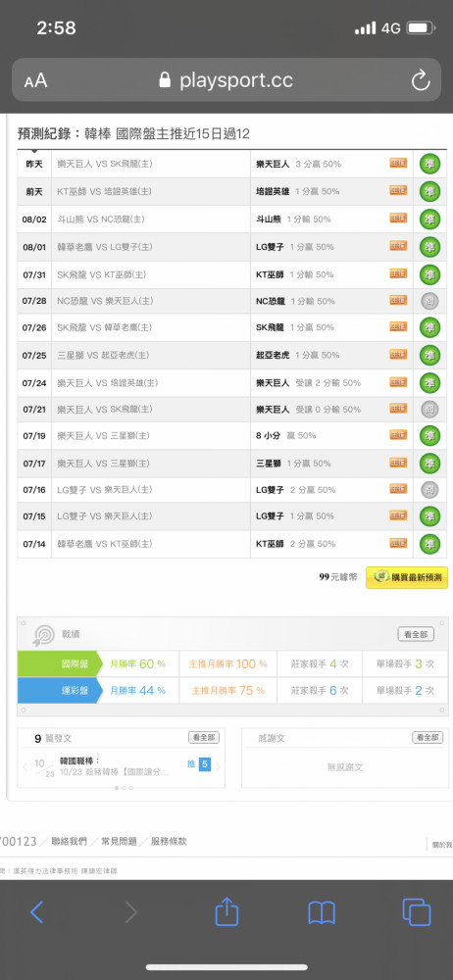Open the Safari bookmarks book icon
The width and height of the screenshot is (453, 980).
[322, 912]
